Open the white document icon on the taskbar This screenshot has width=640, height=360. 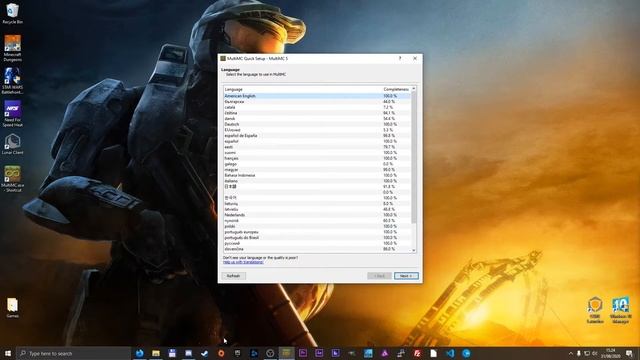(x=433, y=353)
